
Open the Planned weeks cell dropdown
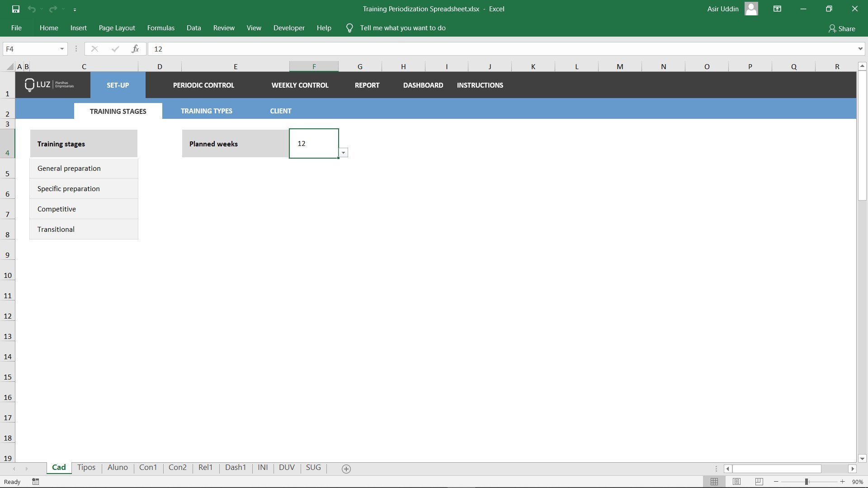coord(344,153)
